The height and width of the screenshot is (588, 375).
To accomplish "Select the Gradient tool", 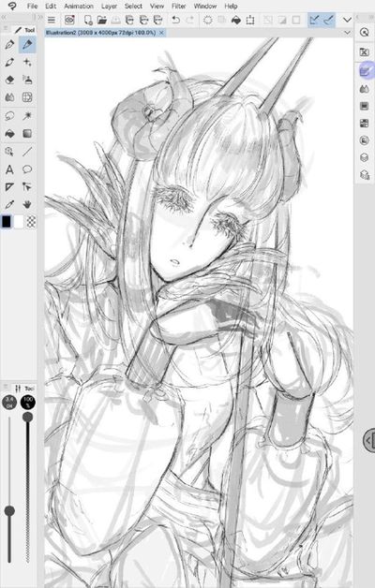I will [x=27, y=134].
